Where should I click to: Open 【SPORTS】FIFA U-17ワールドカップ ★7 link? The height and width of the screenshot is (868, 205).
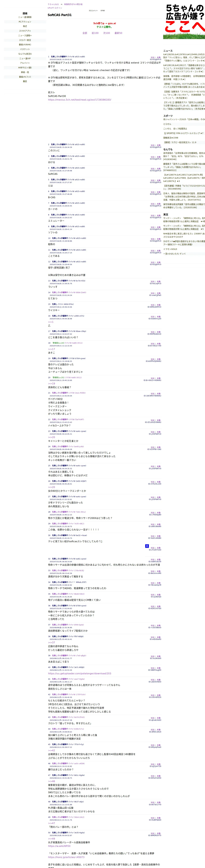click(x=183, y=133)
